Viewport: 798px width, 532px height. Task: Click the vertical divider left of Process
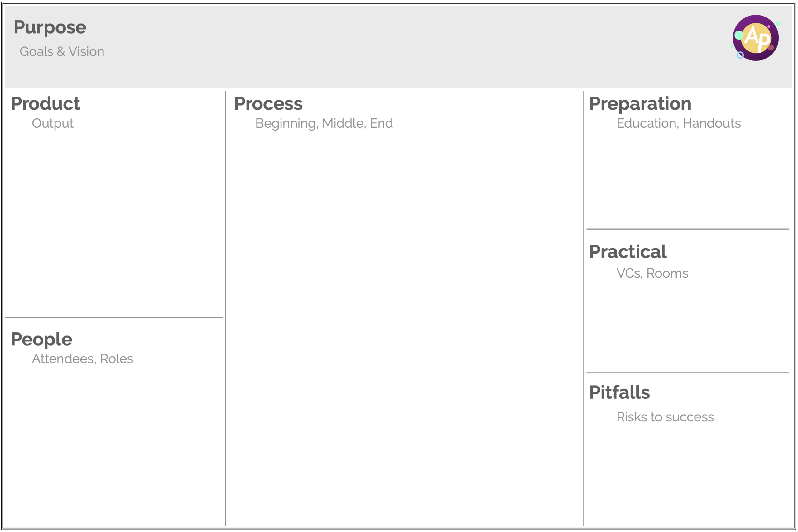(225, 308)
